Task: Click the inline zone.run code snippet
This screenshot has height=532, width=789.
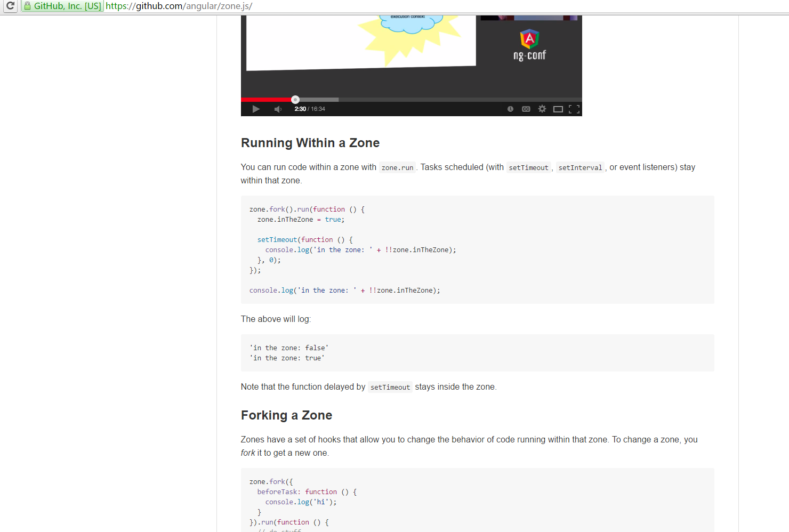Action: [x=397, y=167]
